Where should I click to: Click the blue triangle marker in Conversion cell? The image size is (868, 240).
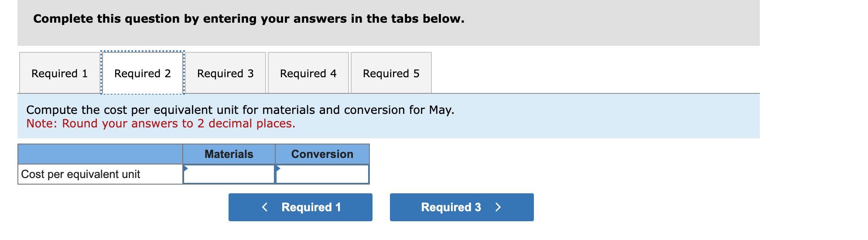[x=278, y=168]
